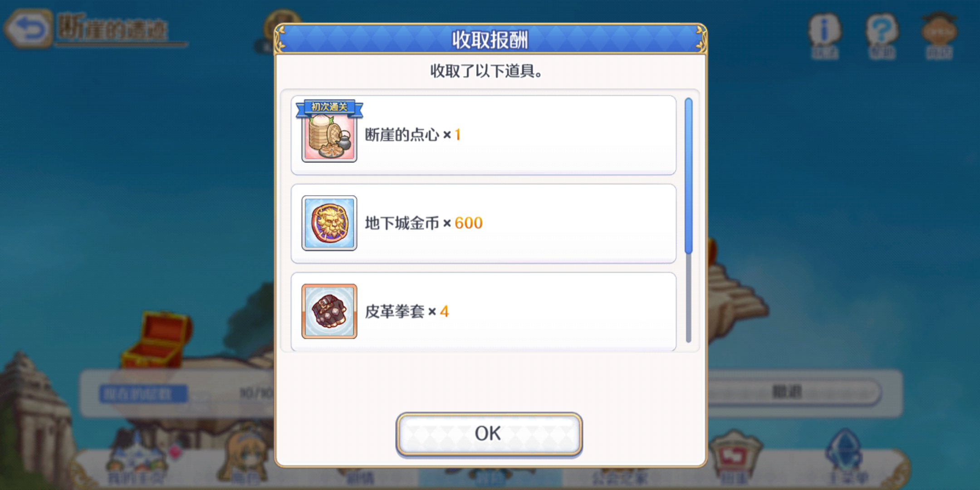This screenshot has height=490, width=980.
Task: Tap the 皮革拳套 leather glove icon
Action: click(329, 311)
